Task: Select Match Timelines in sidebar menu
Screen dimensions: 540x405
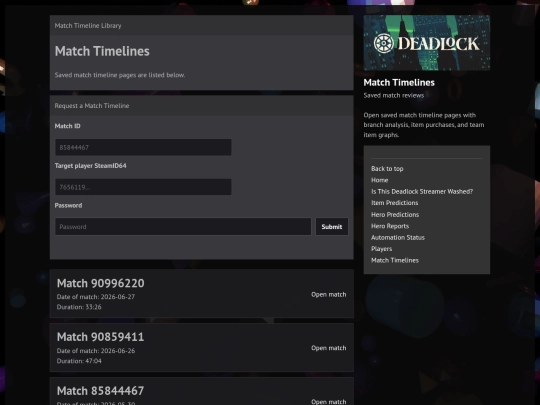Action: point(395,260)
